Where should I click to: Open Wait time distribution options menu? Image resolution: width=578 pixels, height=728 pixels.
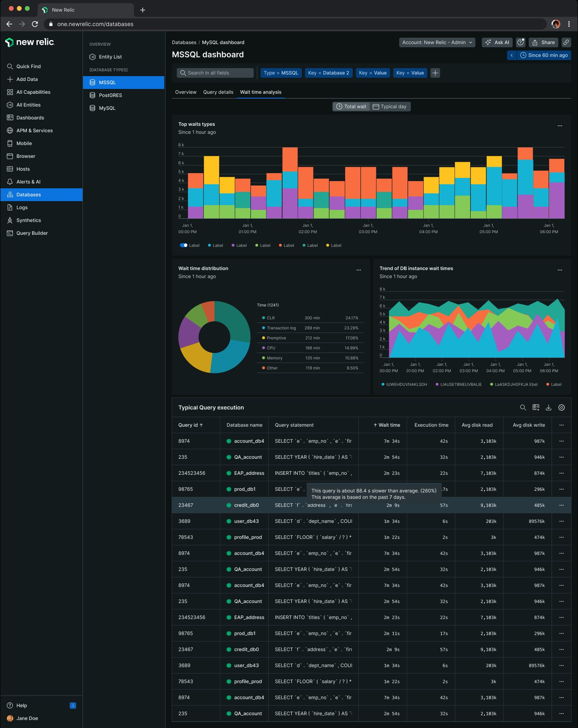359,270
